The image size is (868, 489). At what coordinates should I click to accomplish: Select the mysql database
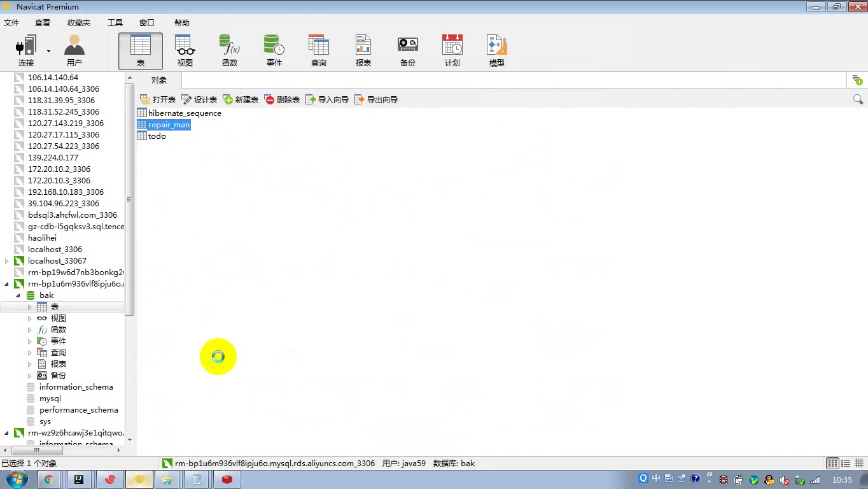pos(50,399)
